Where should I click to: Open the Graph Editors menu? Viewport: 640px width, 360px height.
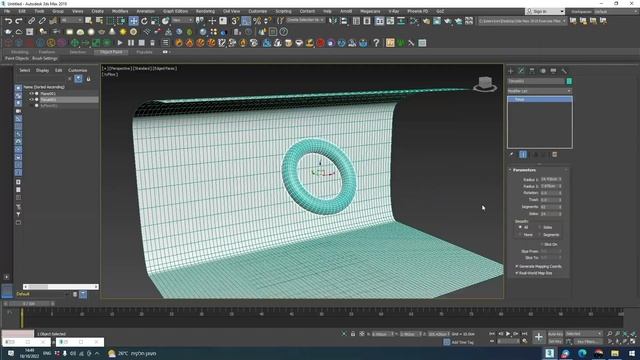175,11
